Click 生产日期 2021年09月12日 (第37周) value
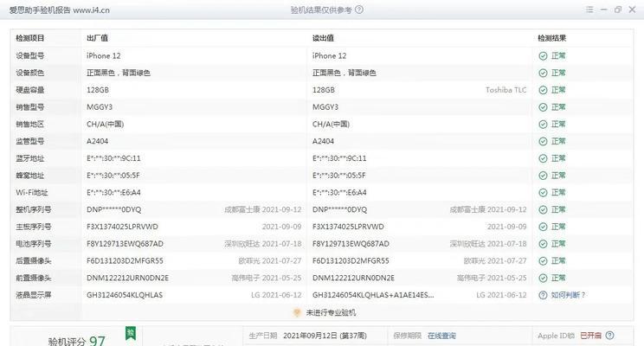 [x=325, y=336]
